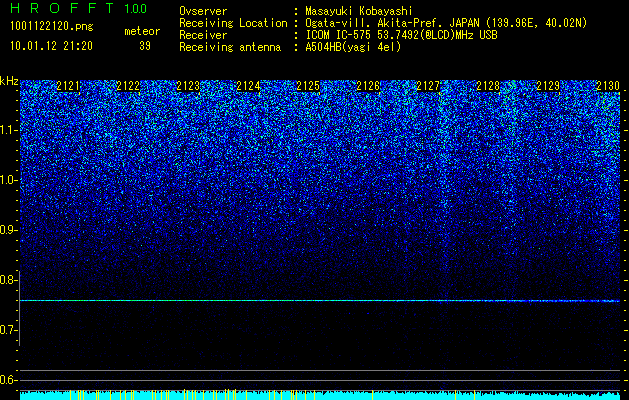
Task: Select the date stamp 10.01.12 21:20
Action: coord(51,46)
